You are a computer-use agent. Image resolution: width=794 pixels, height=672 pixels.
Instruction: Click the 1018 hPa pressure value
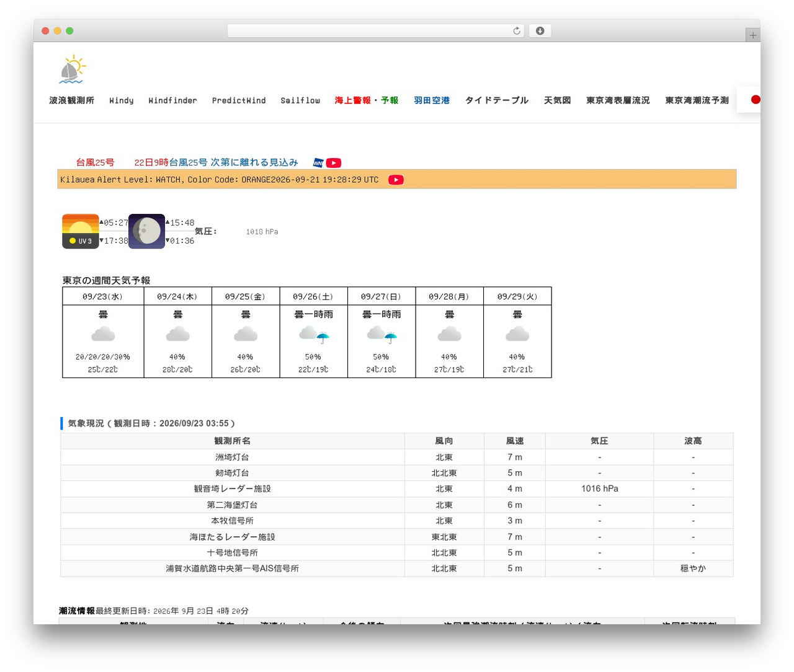coord(262,232)
